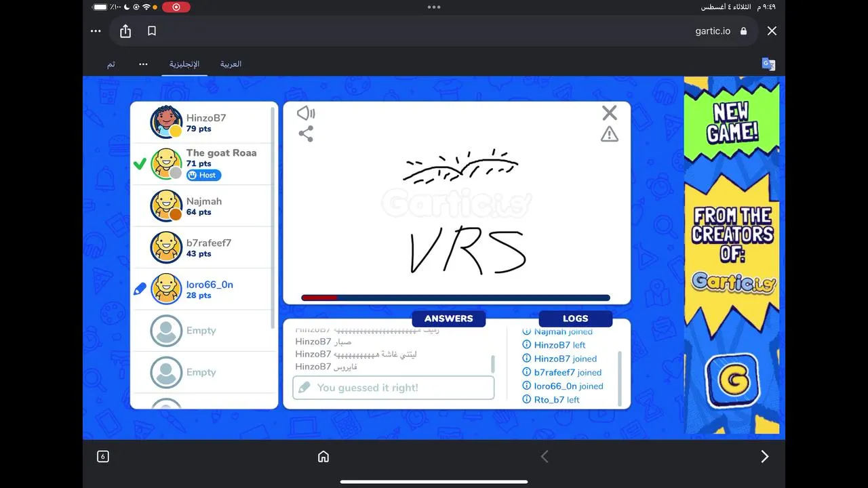Bookmark the page with the bookmark icon

[152, 31]
